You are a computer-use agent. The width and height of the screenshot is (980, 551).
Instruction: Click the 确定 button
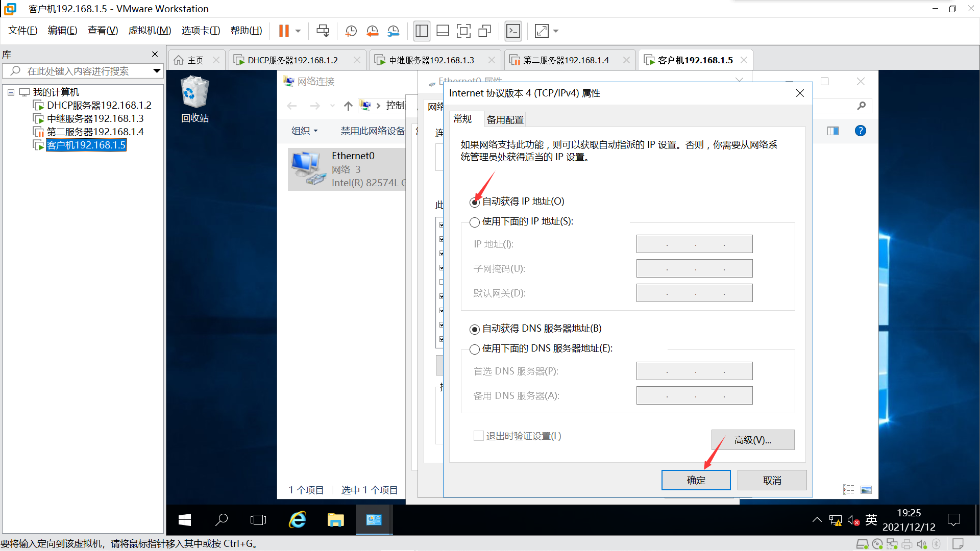pyautogui.click(x=696, y=480)
